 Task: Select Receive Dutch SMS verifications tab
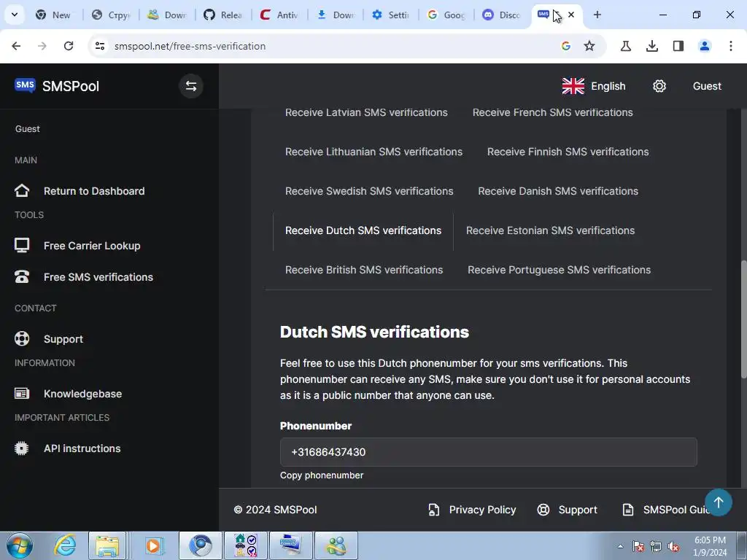point(363,230)
